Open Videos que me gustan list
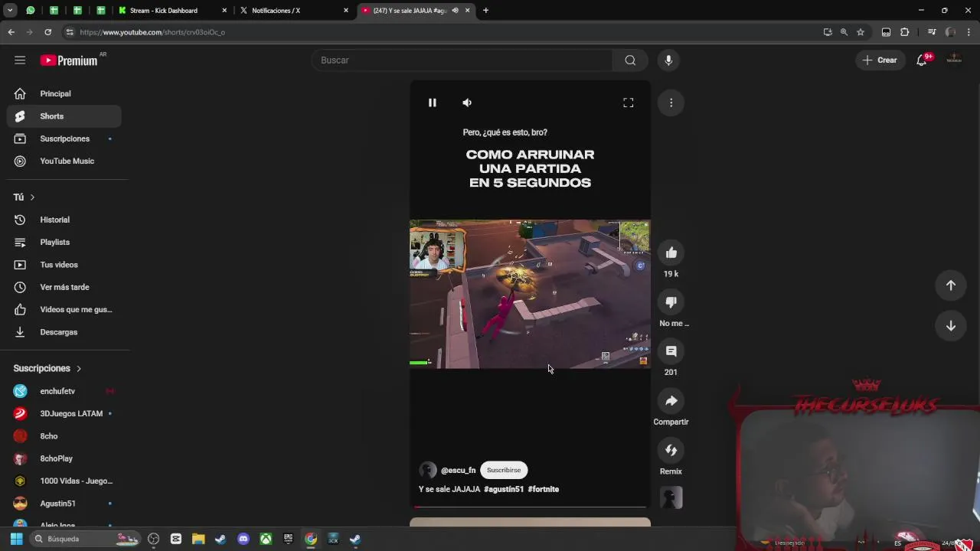 tap(64, 309)
